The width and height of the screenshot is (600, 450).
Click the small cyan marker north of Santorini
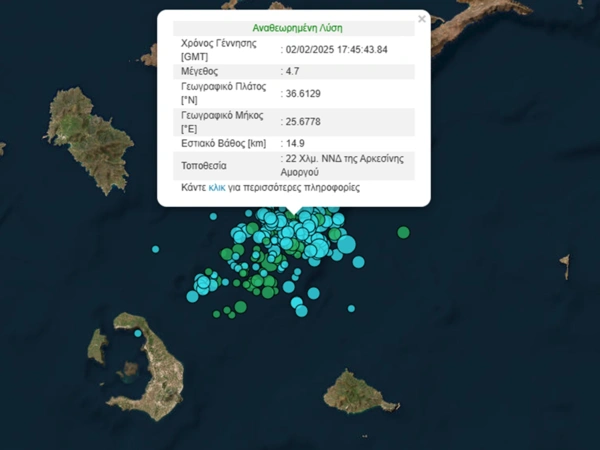pyautogui.click(x=138, y=334)
